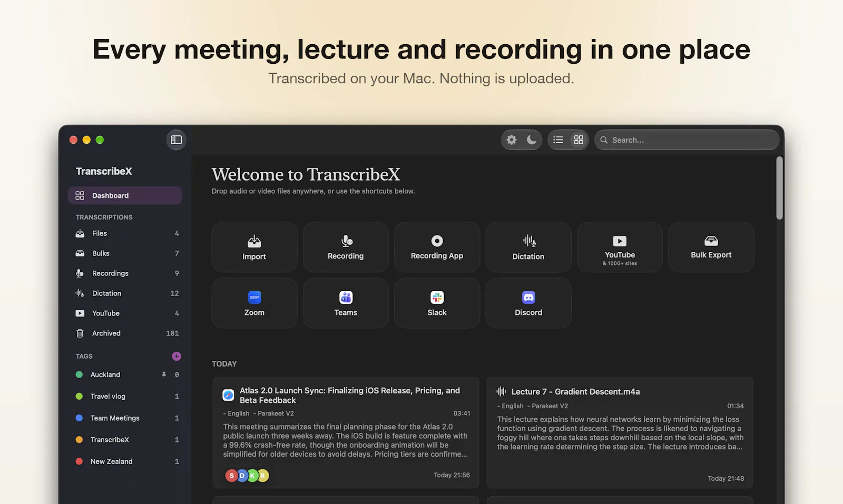Click the Bulk Export tile
This screenshot has width=843, height=504.
(711, 247)
